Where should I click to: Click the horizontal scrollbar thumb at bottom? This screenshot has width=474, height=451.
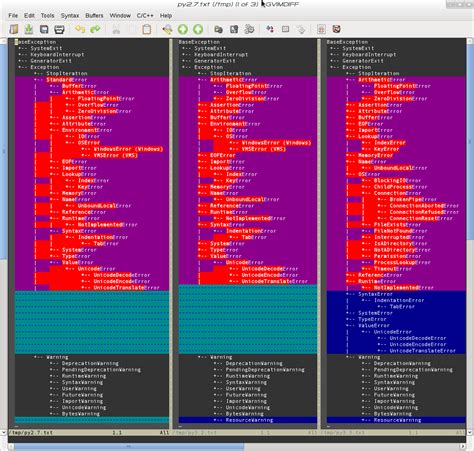pos(129,446)
